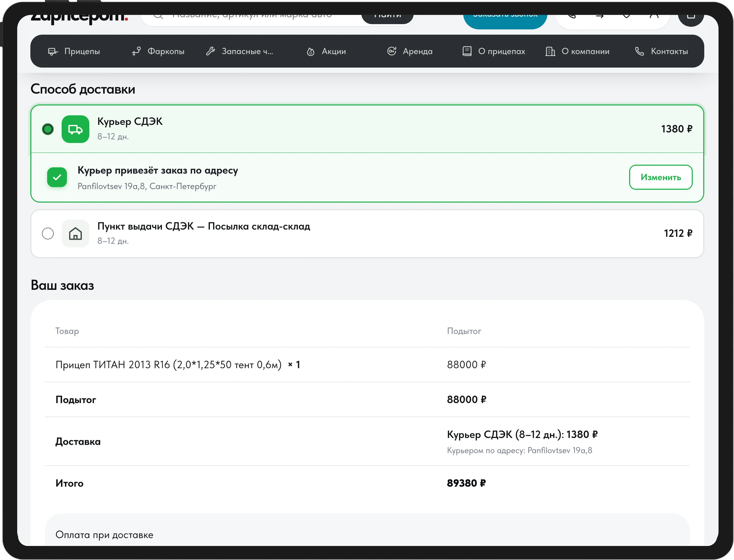This screenshot has width=734, height=560.
Task: Click the Доставка row label
Action: (78, 442)
